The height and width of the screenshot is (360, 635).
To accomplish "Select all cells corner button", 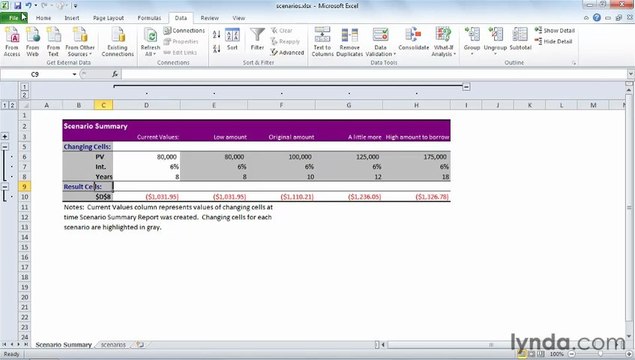I will pyautogui.click(x=25, y=105).
